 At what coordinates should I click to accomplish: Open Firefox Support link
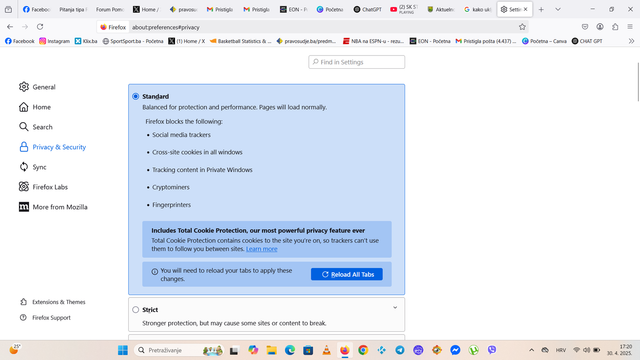[45, 318]
